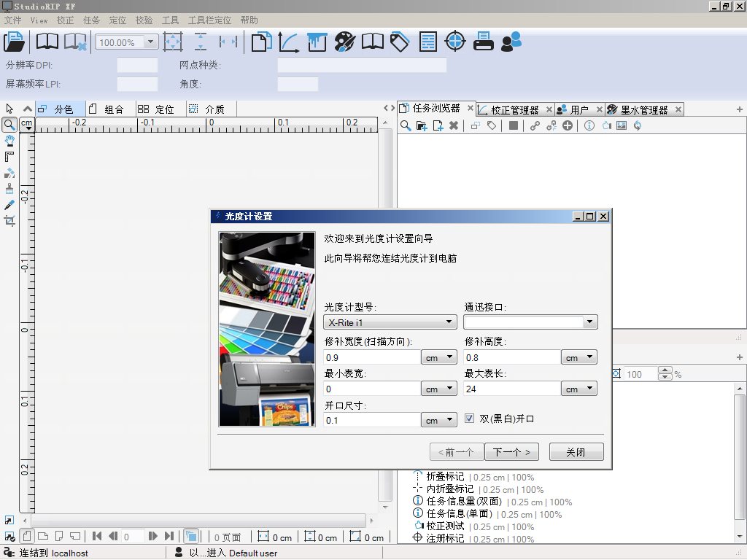Switch to the 介质 tab
The height and width of the screenshot is (560, 747).
(x=211, y=109)
